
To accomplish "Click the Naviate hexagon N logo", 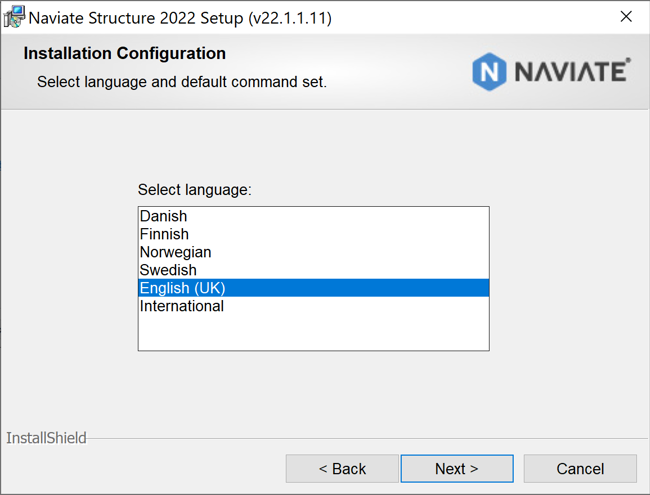I will (489, 71).
